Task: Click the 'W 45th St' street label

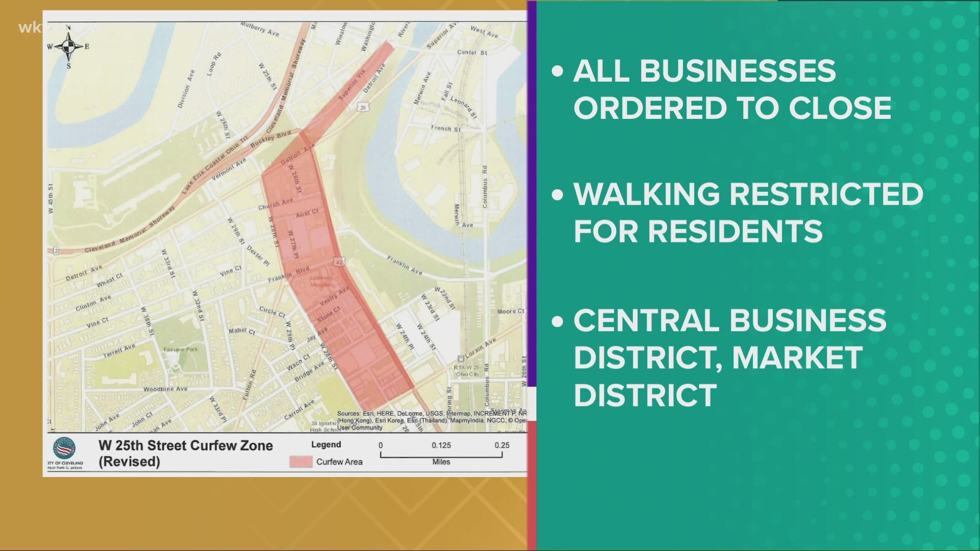Action: (51, 198)
